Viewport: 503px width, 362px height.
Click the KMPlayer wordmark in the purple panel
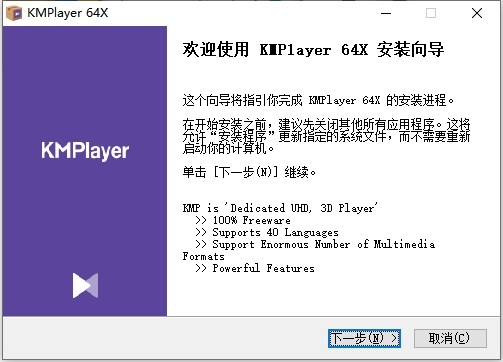[85, 151]
